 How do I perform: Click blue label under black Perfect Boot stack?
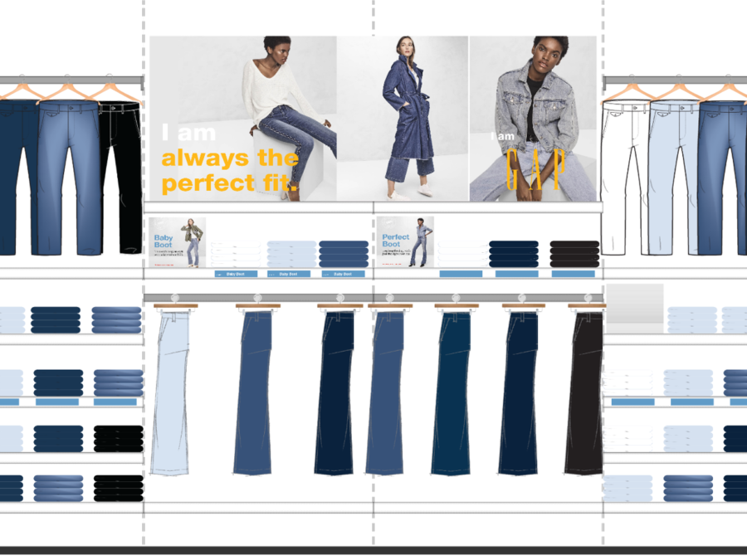click(x=574, y=273)
